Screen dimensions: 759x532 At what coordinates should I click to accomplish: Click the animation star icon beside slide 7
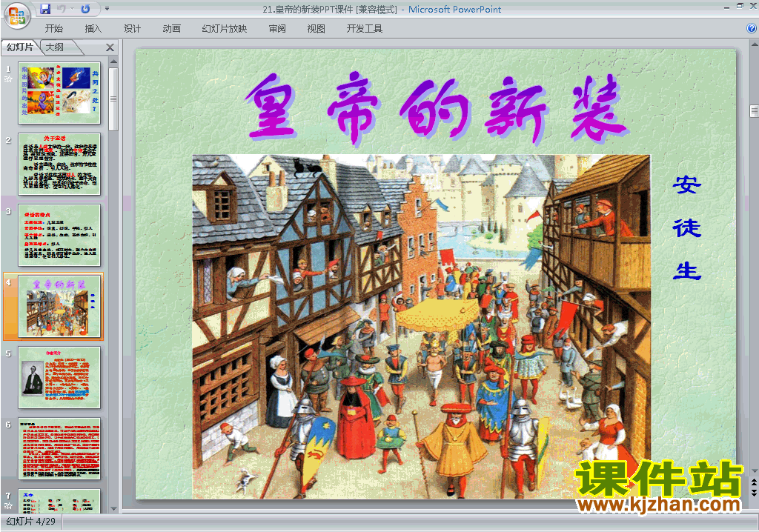pyautogui.click(x=8, y=506)
